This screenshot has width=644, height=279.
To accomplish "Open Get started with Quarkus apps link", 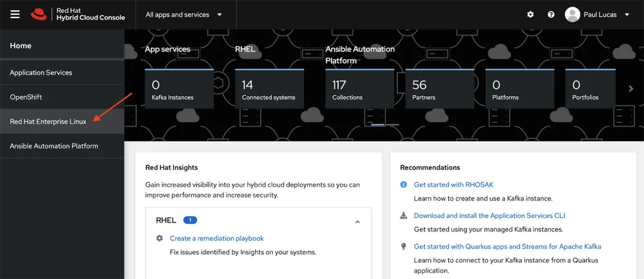I will coord(507,246).
